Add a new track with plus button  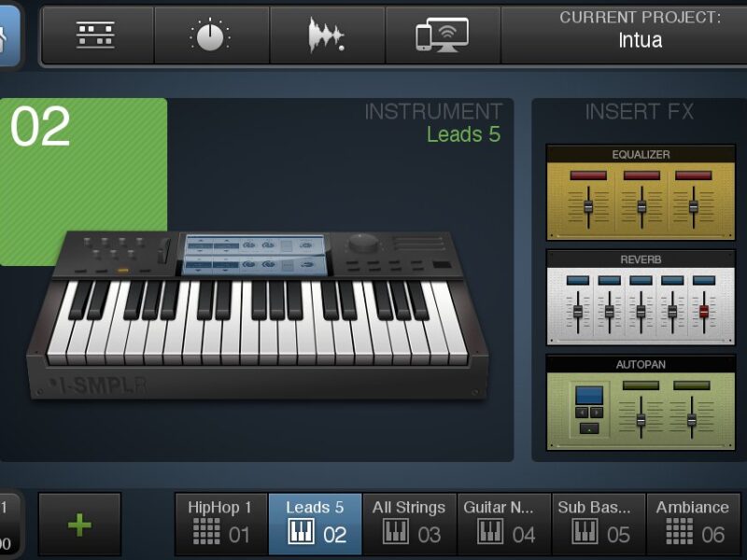[79, 525]
